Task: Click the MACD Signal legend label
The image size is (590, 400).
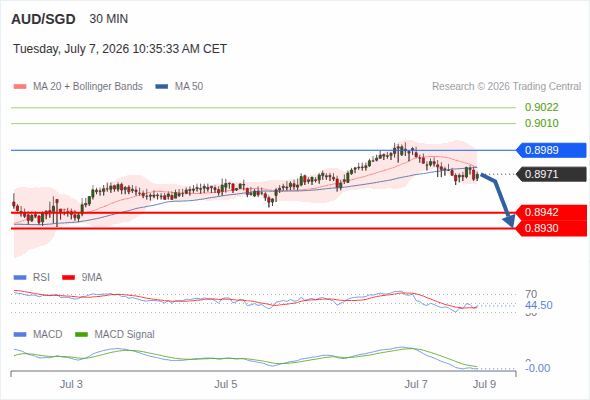Action: click(125, 334)
